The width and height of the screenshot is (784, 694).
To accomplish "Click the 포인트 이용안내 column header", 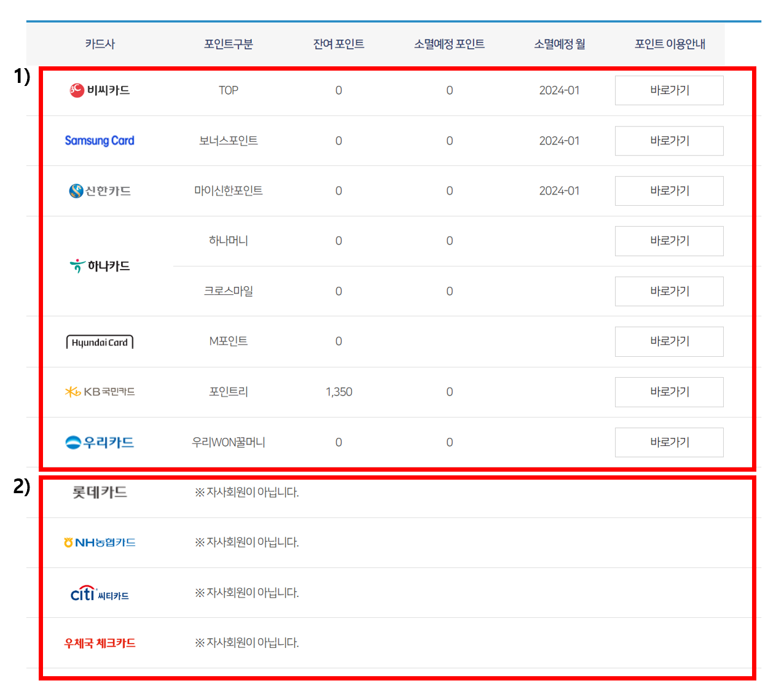I will [670, 44].
